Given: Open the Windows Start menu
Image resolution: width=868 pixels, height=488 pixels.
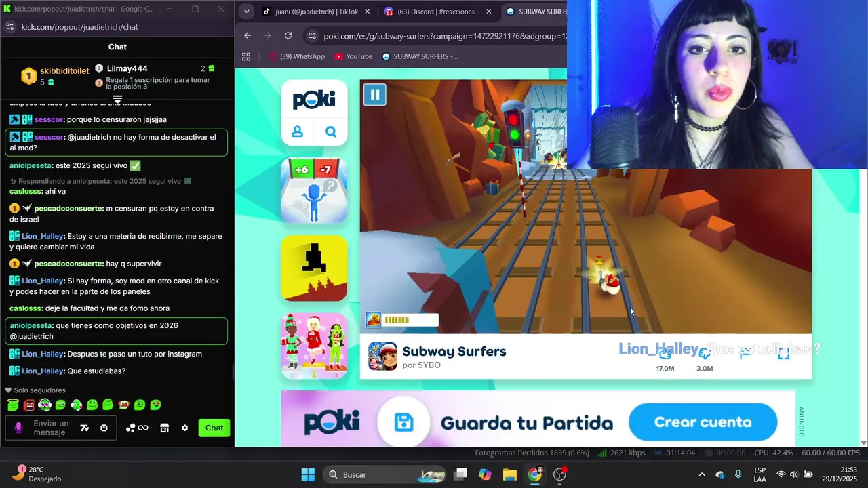Looking at the screenshot, I should [308, 474].
